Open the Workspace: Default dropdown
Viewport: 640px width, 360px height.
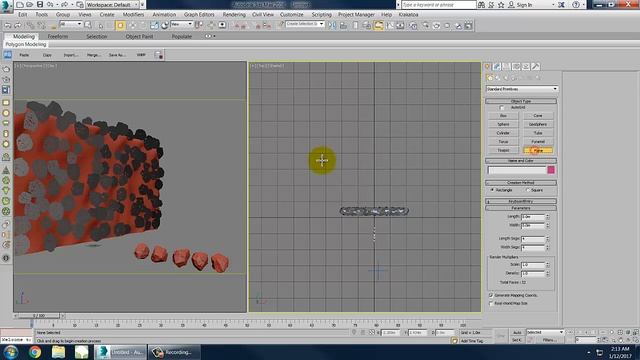pos(112,5)
